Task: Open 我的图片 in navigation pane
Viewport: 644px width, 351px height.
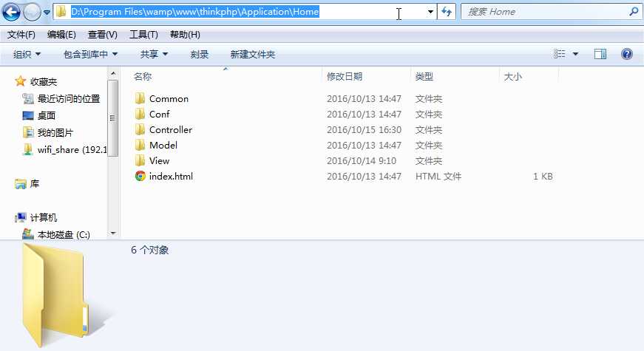Action: [x=55, y=132]
